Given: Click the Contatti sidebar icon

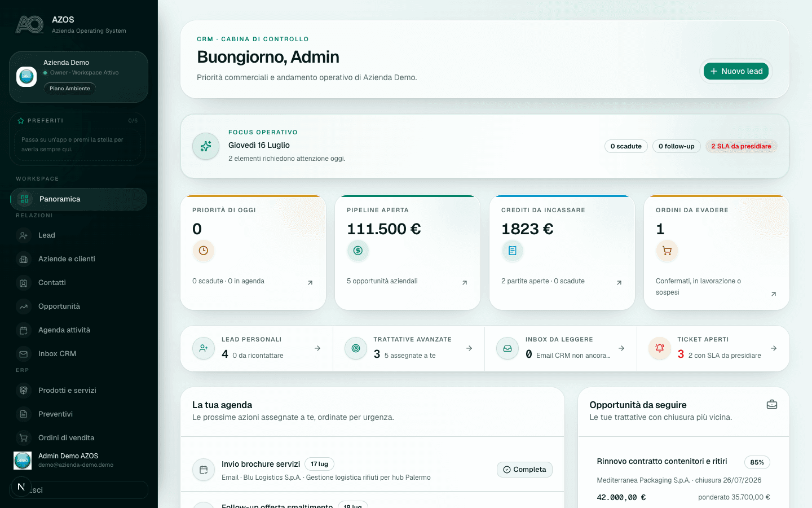Looking at the screenshot, I should [x=24, y=283].
